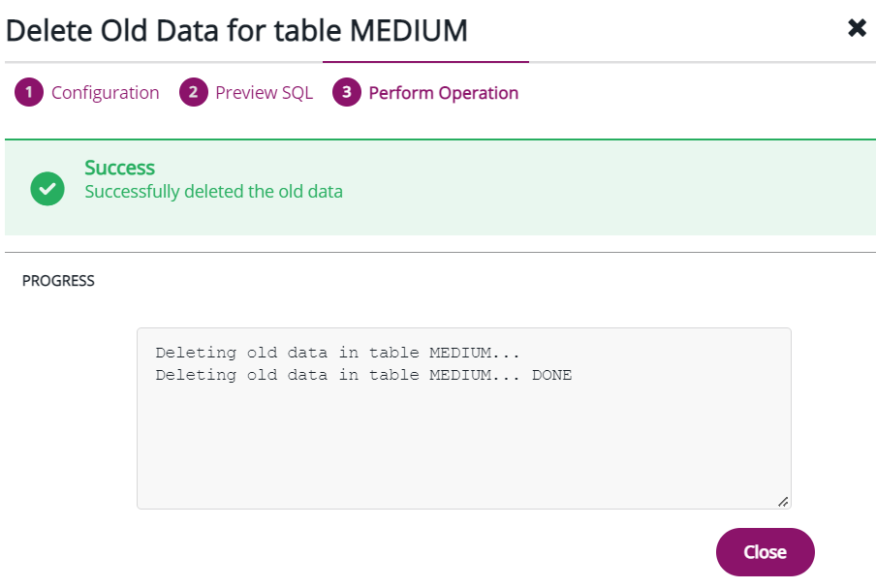The width and height of the screenshot is (876, 588).
Task: Click the Close button
Action: click(x=765, y=551)
